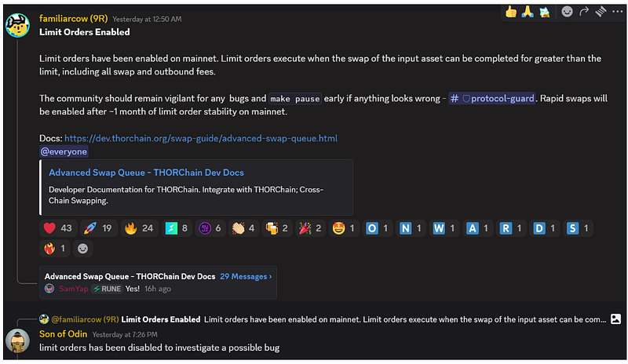Screen dimensions: 628x364
Task: Toggle the green lightning RUNE reaction with 8
Action: click(x=177, y=228)
